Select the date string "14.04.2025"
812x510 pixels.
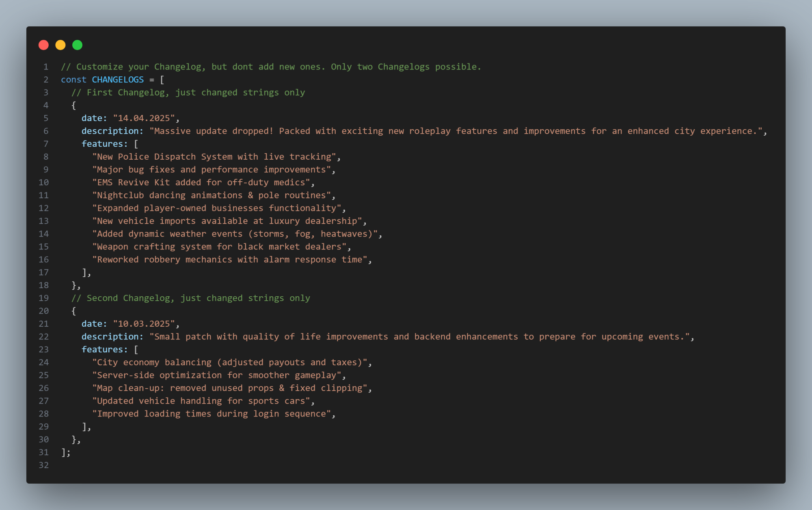coord(144,118)
